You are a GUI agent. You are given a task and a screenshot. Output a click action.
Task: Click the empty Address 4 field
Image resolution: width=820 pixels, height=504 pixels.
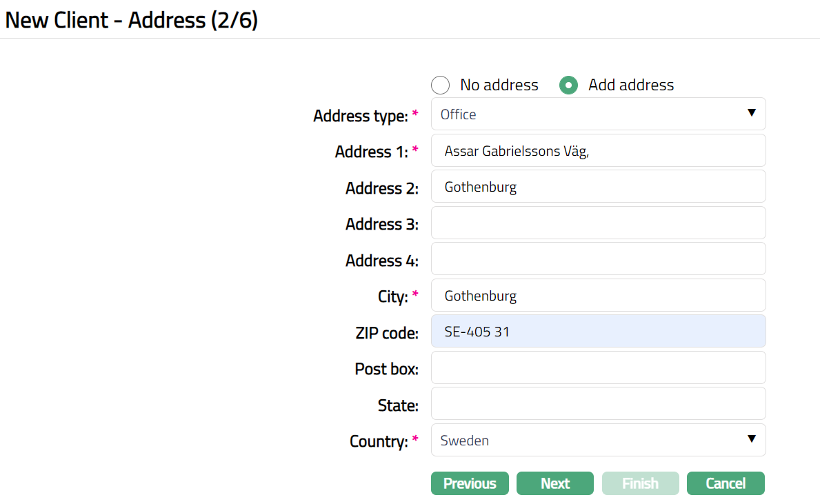point(597,259)
